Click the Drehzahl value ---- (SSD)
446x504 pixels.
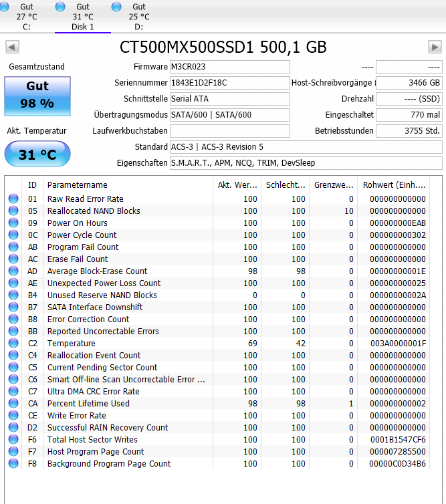[x=409, y=99]
